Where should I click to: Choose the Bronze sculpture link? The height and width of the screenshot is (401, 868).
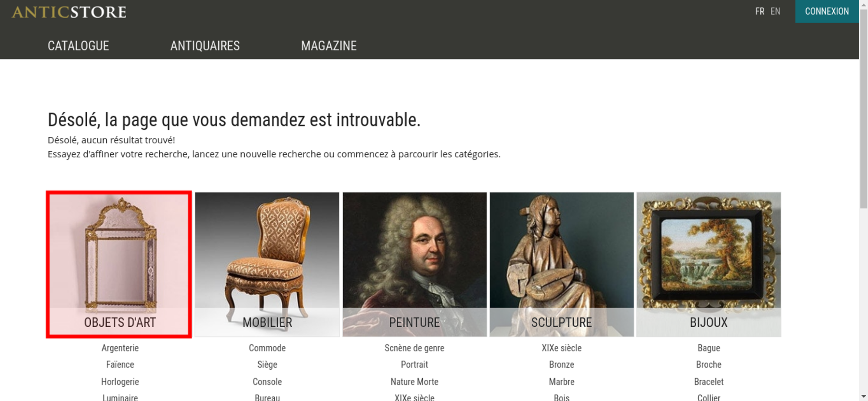point(562,365)
